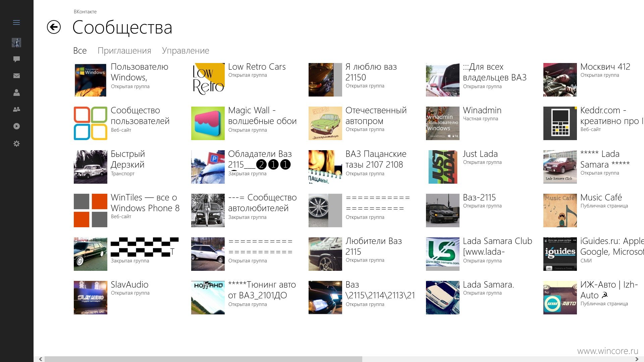Open Обладатели Ваз 2115 group title
Image resolution: width=644 pixels, height=362 pixels.
(x=260, y=159)
